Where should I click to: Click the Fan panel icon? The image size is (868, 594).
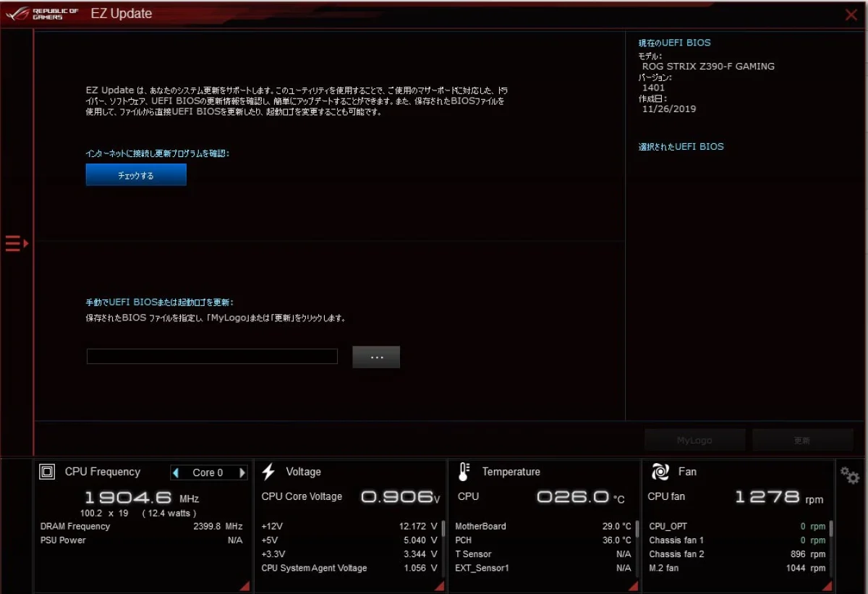click(659, 472)
